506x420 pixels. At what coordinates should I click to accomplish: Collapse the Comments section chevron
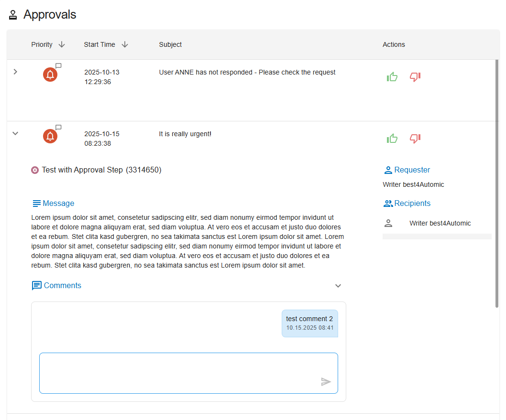pyautogui.click(x=338, y=286)
